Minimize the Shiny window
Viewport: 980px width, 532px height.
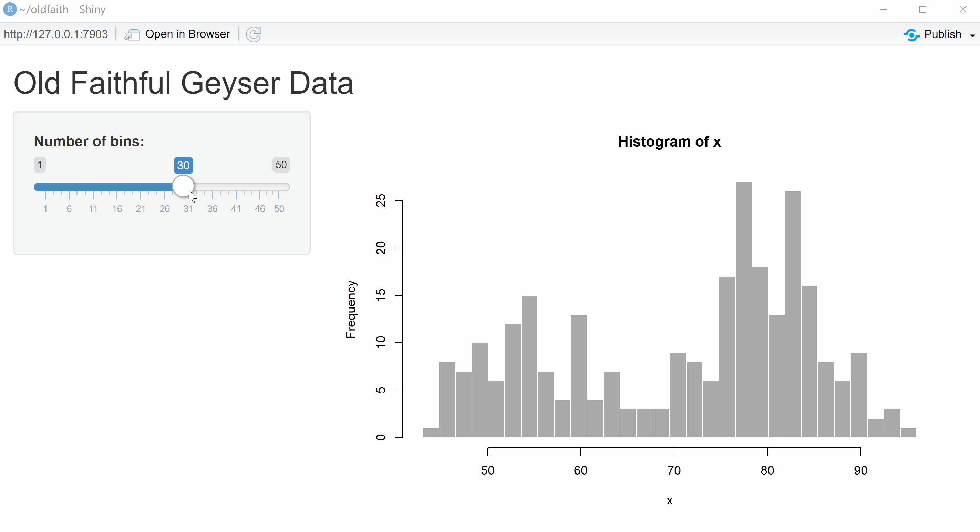pyautogui.click(x=883, y=9)
